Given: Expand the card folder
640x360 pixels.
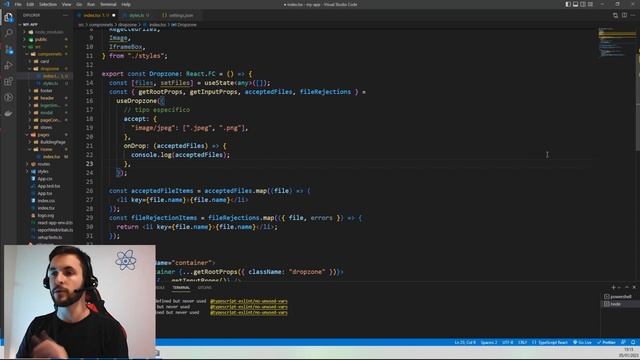Looking at the screenshot, I should (x=44, y=61).
